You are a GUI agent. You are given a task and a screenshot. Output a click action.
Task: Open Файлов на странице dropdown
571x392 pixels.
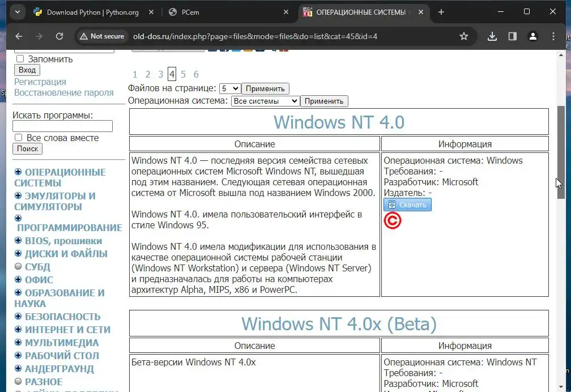point(230,88)
